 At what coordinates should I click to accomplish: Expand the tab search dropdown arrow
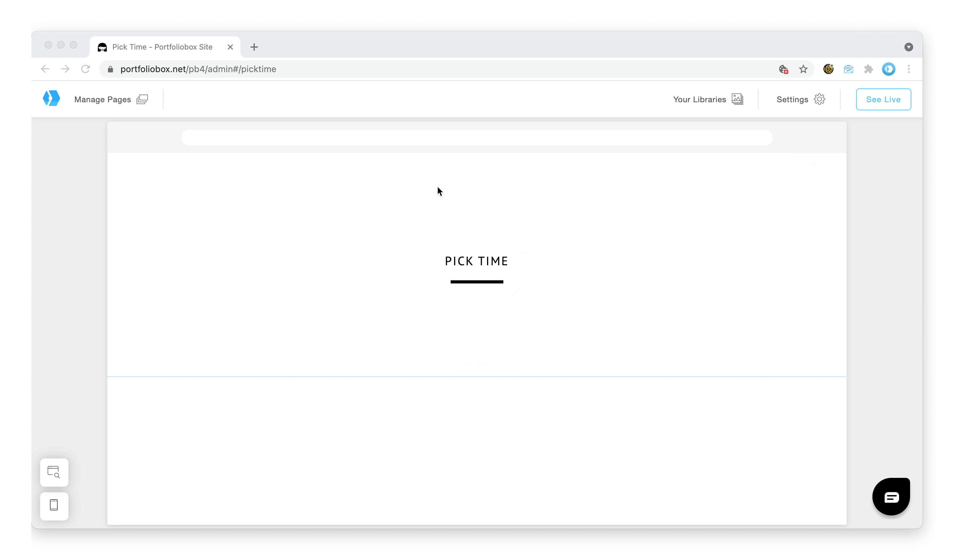pos(908,47)
